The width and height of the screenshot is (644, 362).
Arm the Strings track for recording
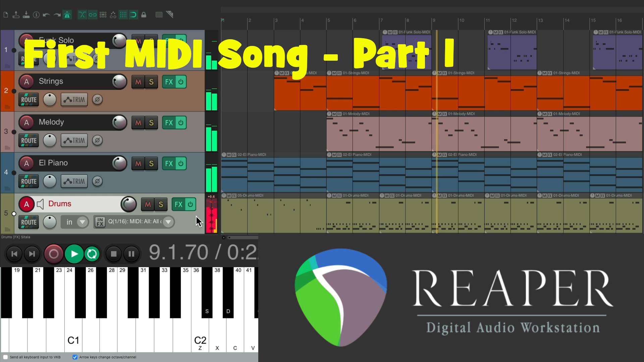(26, 82)
